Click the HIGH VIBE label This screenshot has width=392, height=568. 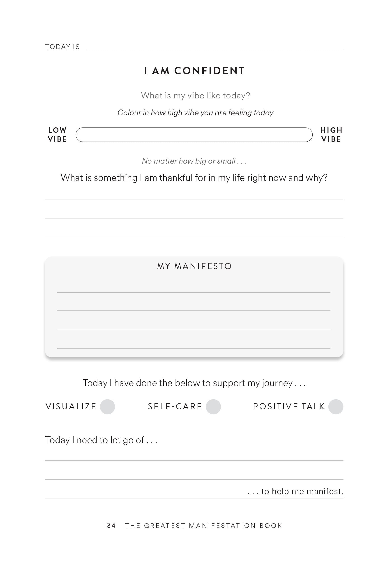click(x=331, y=135)
